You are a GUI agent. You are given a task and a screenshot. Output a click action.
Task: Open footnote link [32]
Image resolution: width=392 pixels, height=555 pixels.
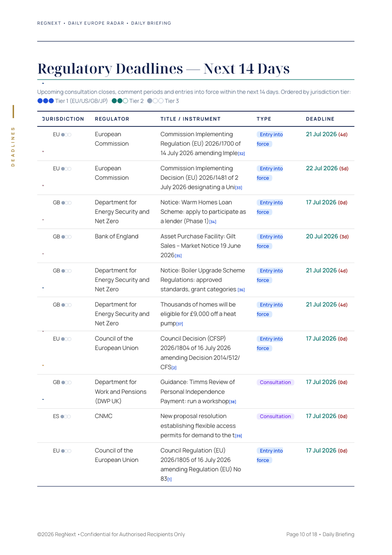[x=241, y=154]
